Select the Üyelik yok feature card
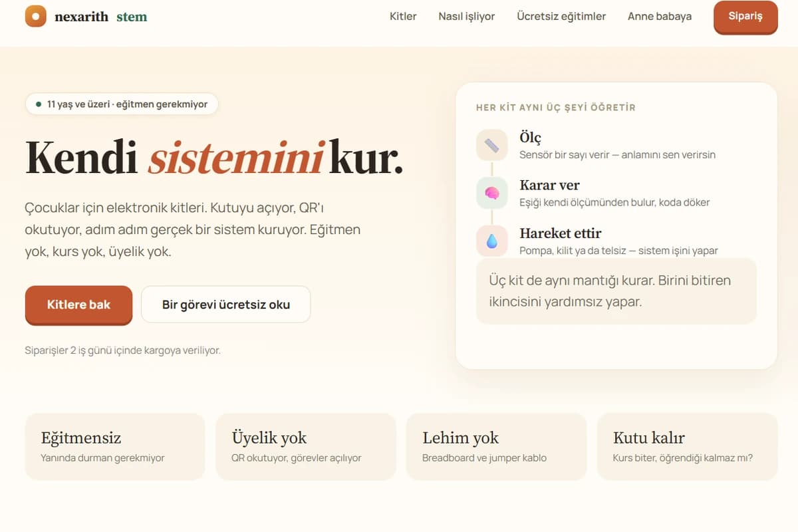The height and width of the screenshot is (532, 798). pos(306,446)
